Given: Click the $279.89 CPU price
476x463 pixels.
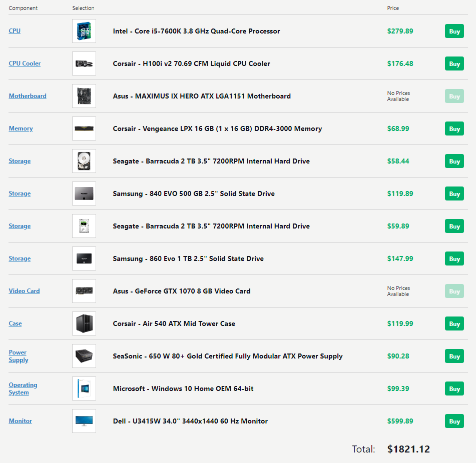Looking at the screenshot, I should click(x=400, y=31).
